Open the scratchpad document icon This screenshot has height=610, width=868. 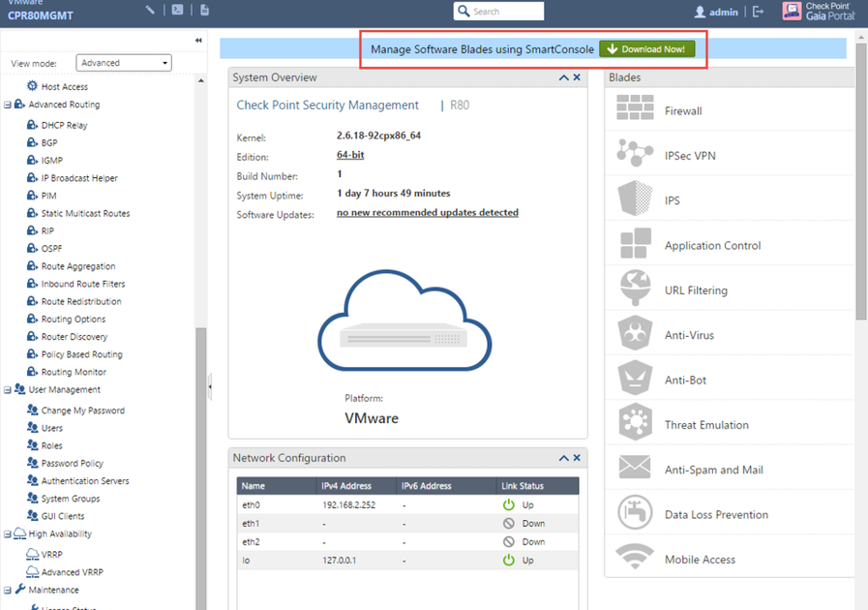204,10
